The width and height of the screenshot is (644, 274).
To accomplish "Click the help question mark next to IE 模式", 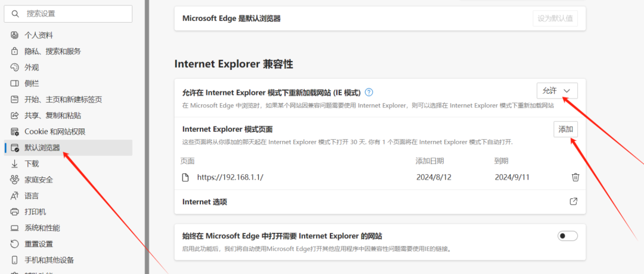I will (x=369, y=92).
